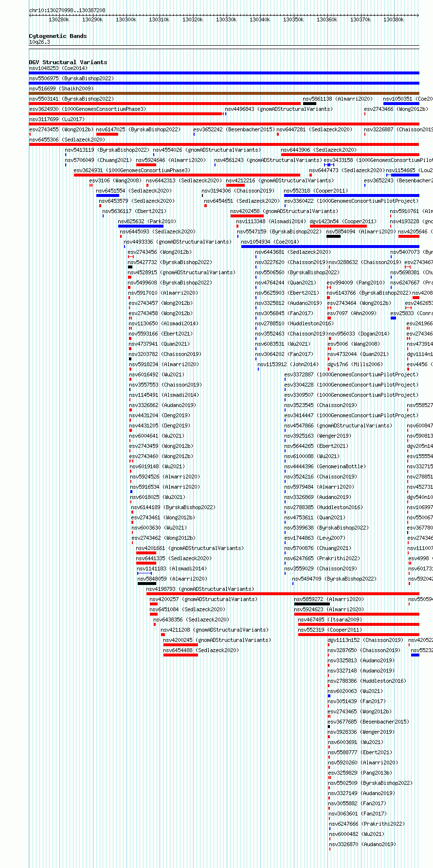Open nsv6443906 (Sedlazeck2020) variant

tap(319, 150)
